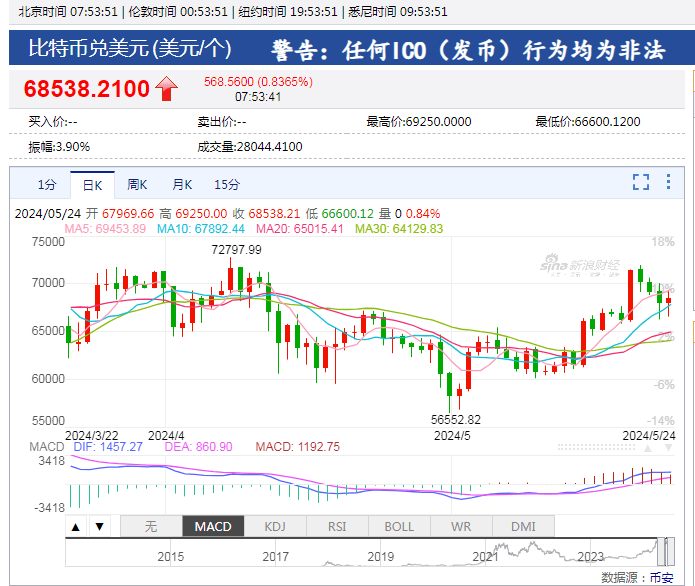
Task: Click the MA5: 69453.89 label
Action: pos(105,229)
